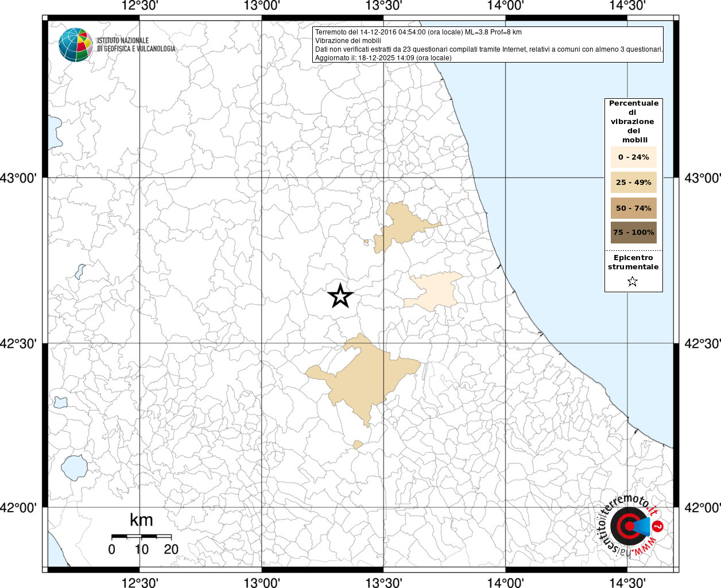This screenshot has width=721, height=588.
Task: Click the right 43°00' latitude label
Action: tap(702, 178)
